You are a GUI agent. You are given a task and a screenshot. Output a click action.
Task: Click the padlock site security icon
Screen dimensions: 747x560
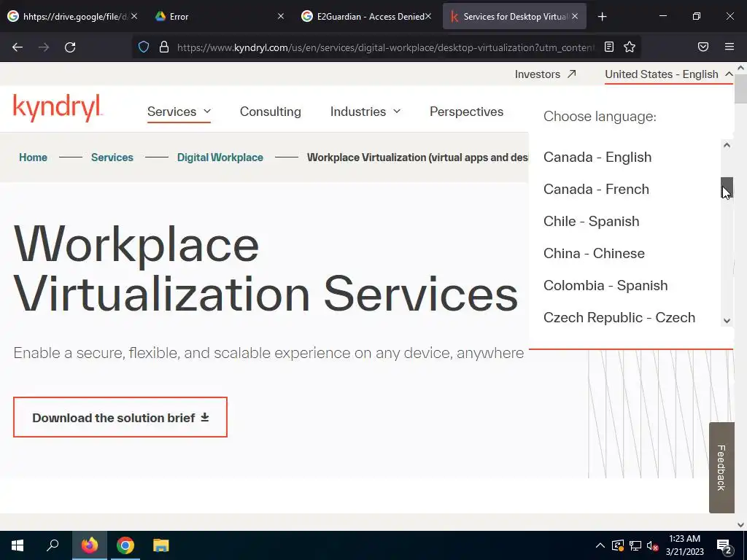point(164,47)
